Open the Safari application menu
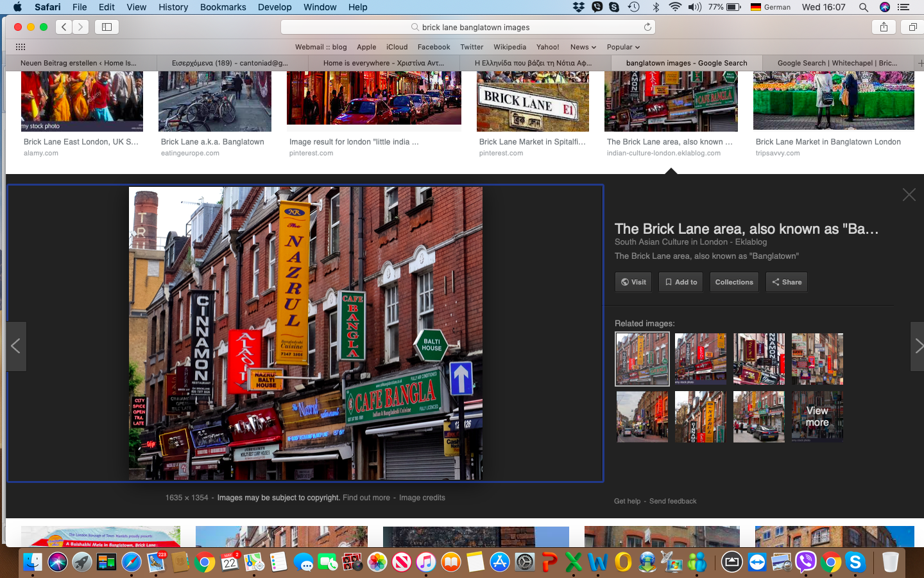The width and height of the screenshot is (924, 578). coord(47,7)
